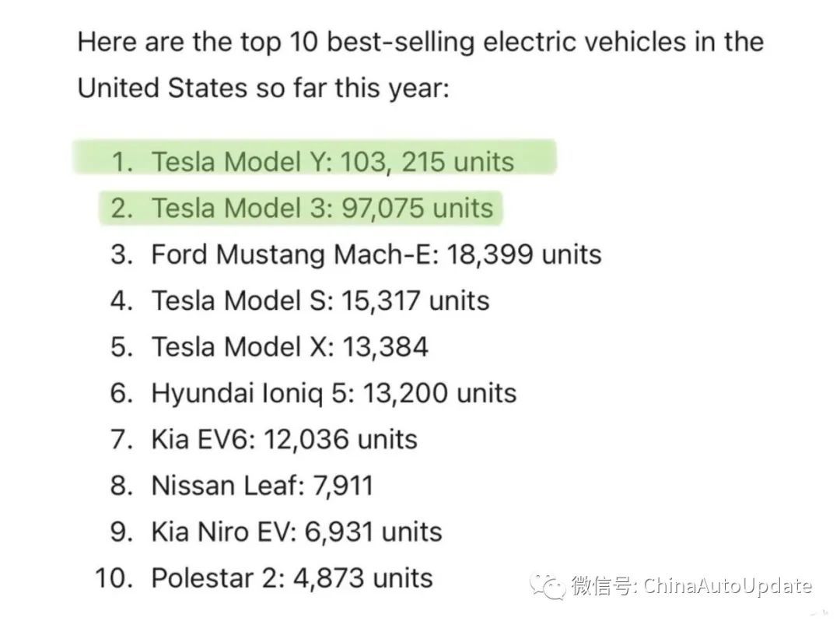Click the ChinaAutoUpdate watermark text
This screenshot has height=625, width=840.
pos(727,586)
